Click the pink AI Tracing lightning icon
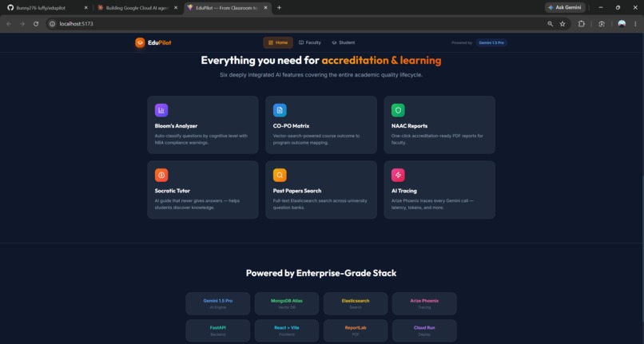 (x=398, y=175)
